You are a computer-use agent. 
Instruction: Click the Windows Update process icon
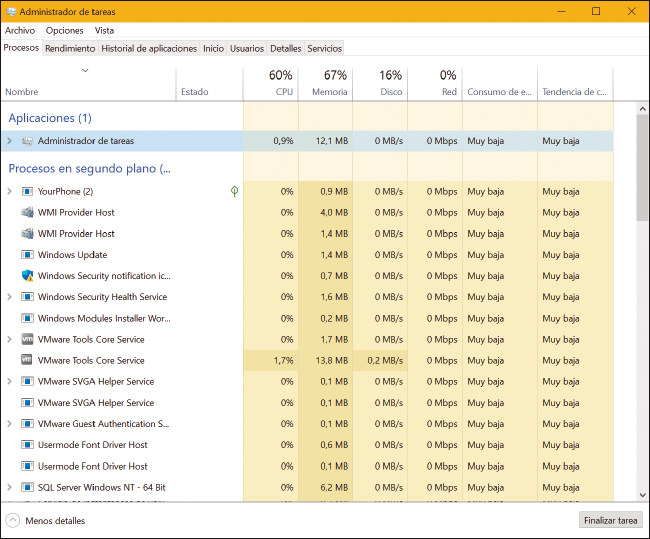tap(27, 255)
